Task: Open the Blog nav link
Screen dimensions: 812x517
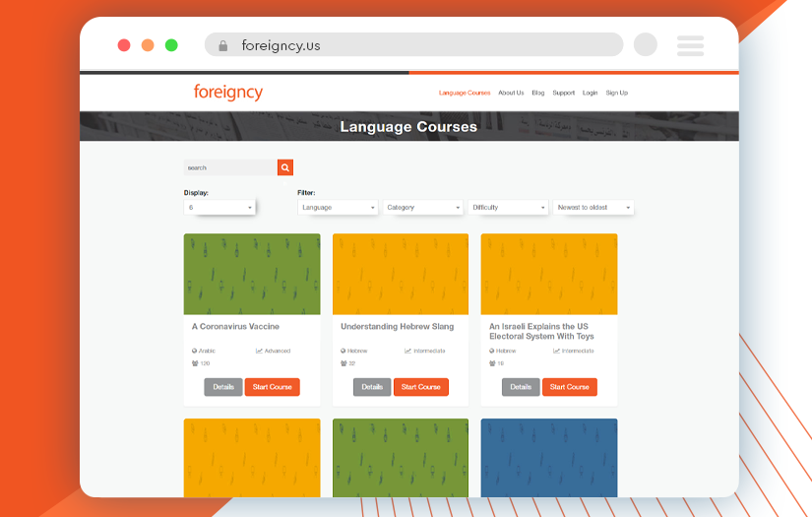Action: coord(538,93)
